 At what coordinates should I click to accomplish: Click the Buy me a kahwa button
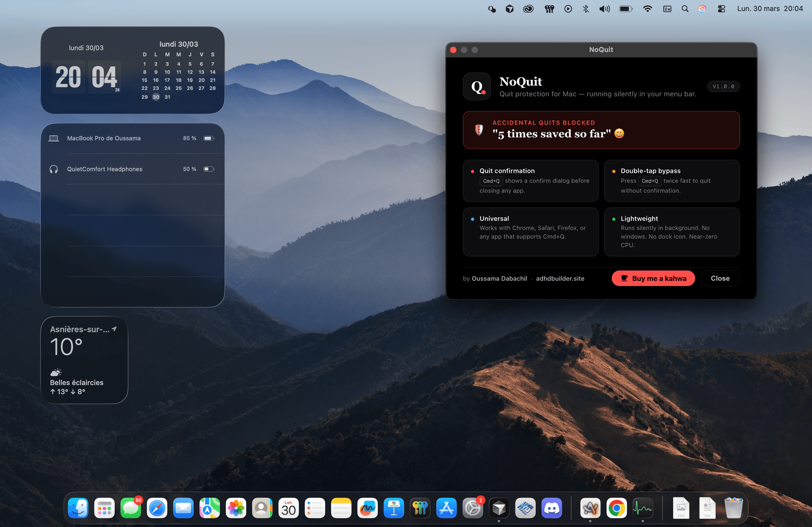click(x=653, y=278)
